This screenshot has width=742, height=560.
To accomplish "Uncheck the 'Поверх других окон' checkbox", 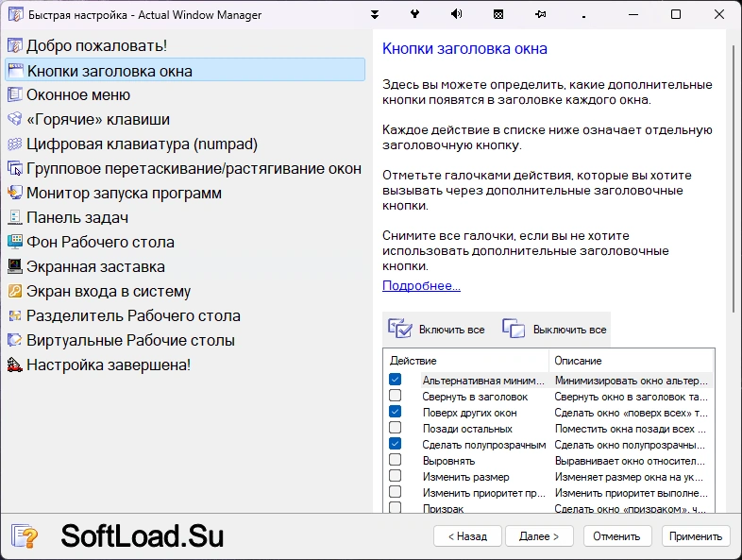I will [396, 412].
